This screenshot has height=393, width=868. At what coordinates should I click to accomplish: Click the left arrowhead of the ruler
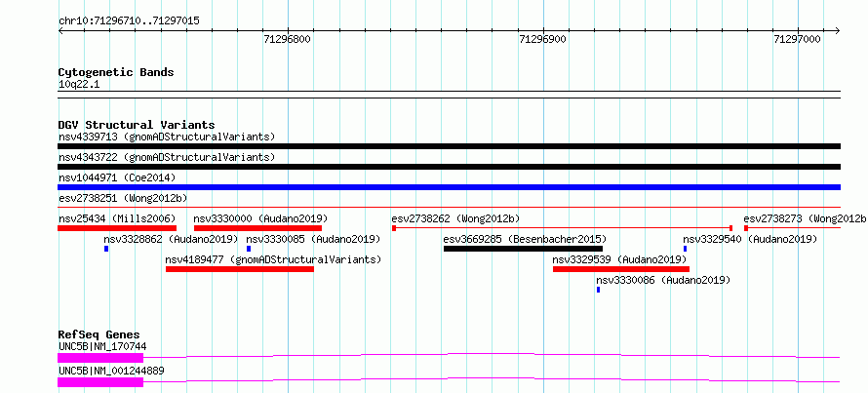click(x=60, y=30)
